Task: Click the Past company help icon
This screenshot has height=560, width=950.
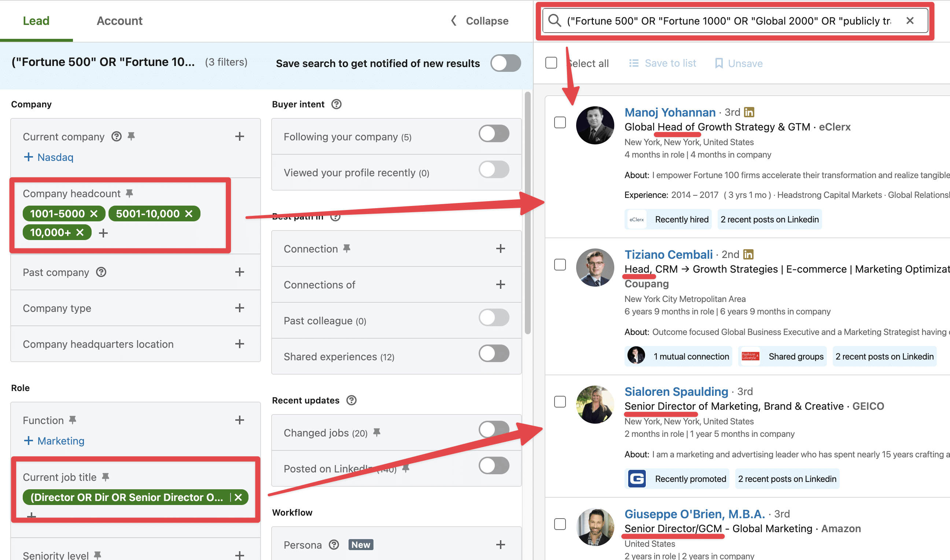Action: [x=101, y=272]
